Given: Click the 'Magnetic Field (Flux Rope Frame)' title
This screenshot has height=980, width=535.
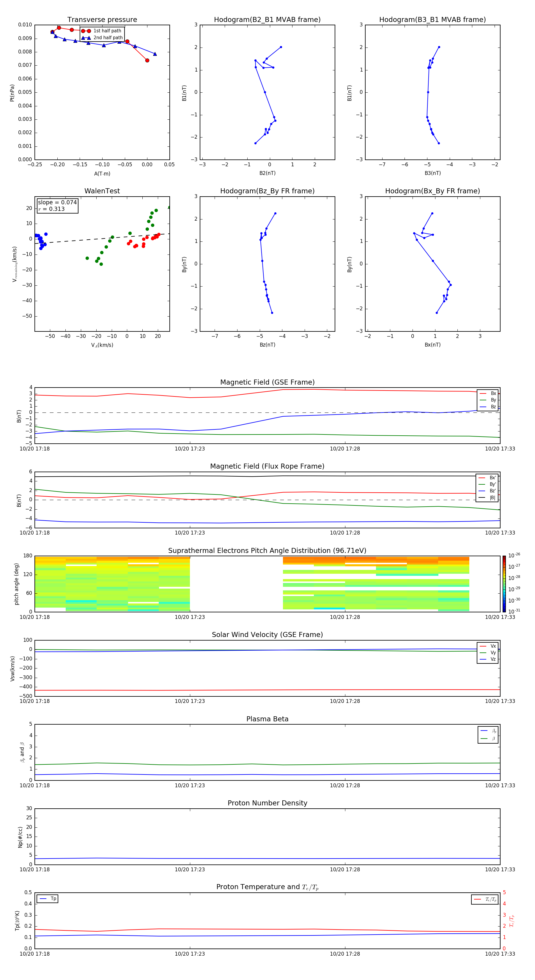Looking at the screenshot, I should pyautogui.click(x=267, y=467).
